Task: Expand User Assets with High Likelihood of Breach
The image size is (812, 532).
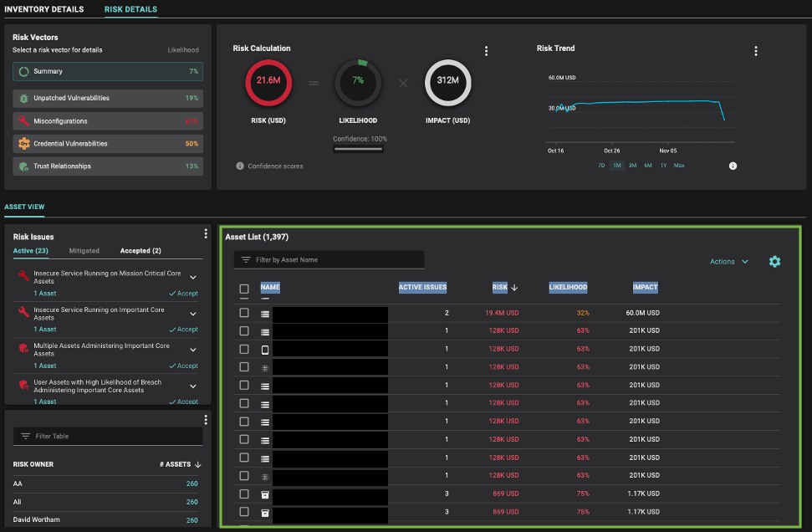Action: [x=193, y=386]
